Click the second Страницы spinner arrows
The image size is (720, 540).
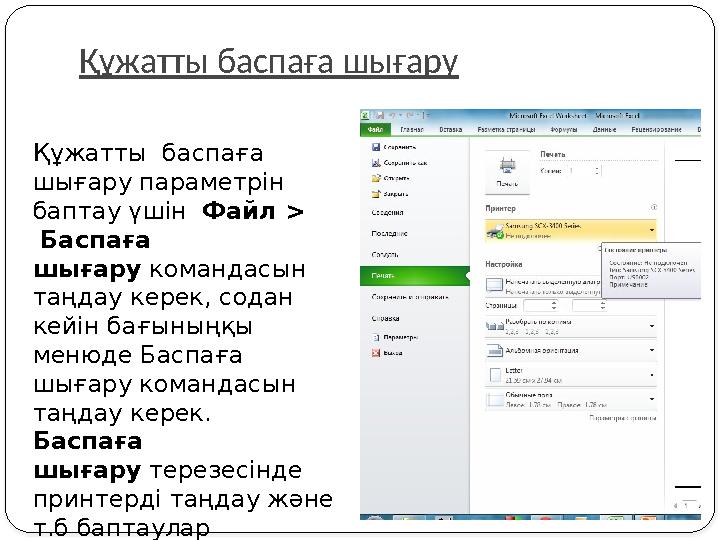(603, 305)
